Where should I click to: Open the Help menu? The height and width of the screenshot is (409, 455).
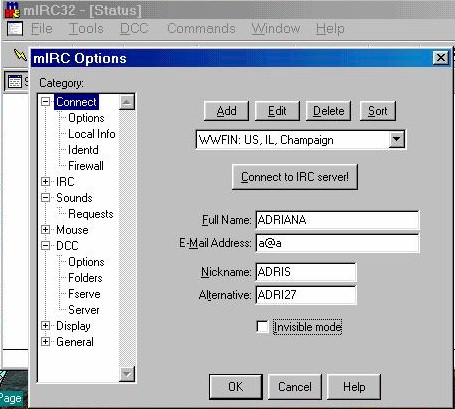(x=330, y=29)
